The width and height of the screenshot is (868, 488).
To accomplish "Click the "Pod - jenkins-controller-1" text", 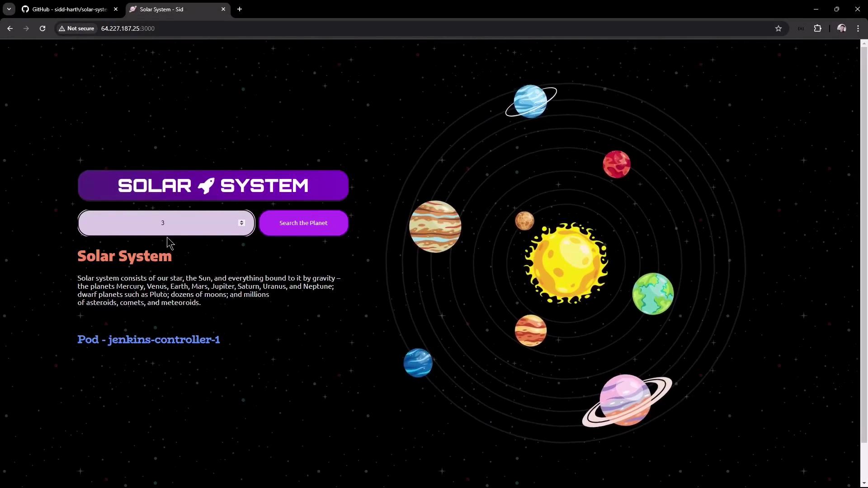I will pos(149,339).
